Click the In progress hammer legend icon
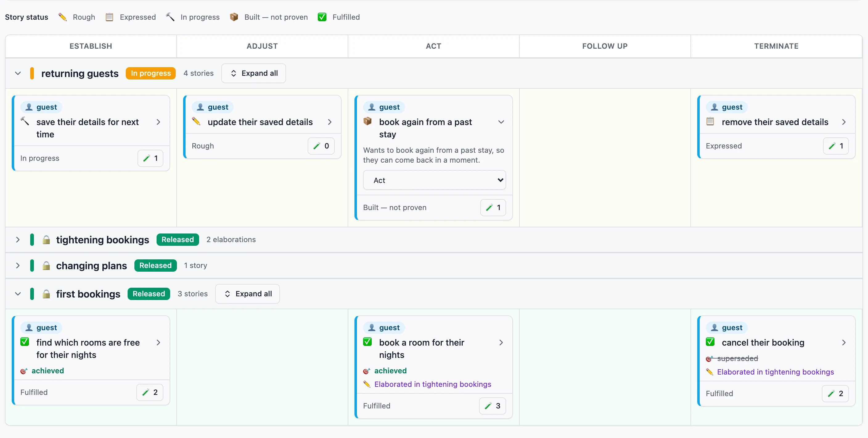 point(170,17)
